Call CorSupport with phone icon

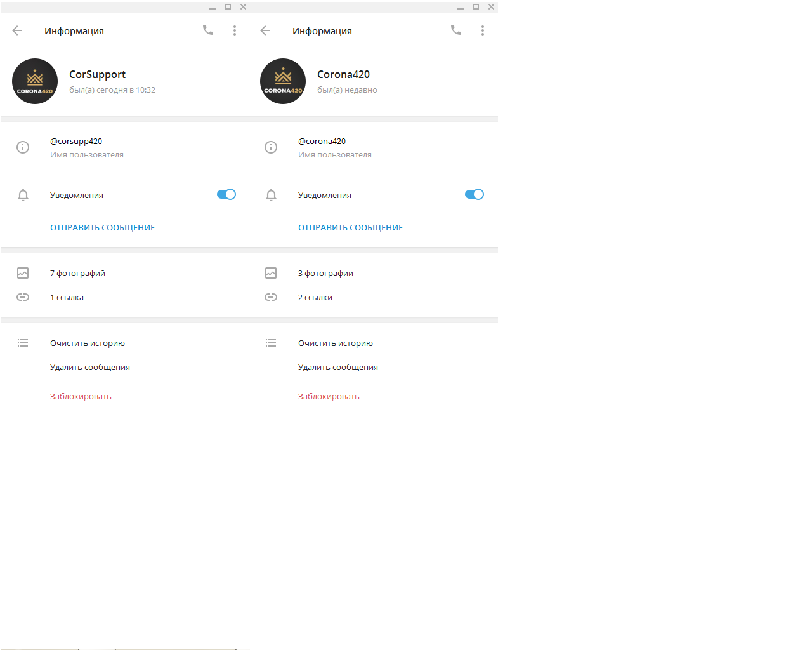[208, 30]
